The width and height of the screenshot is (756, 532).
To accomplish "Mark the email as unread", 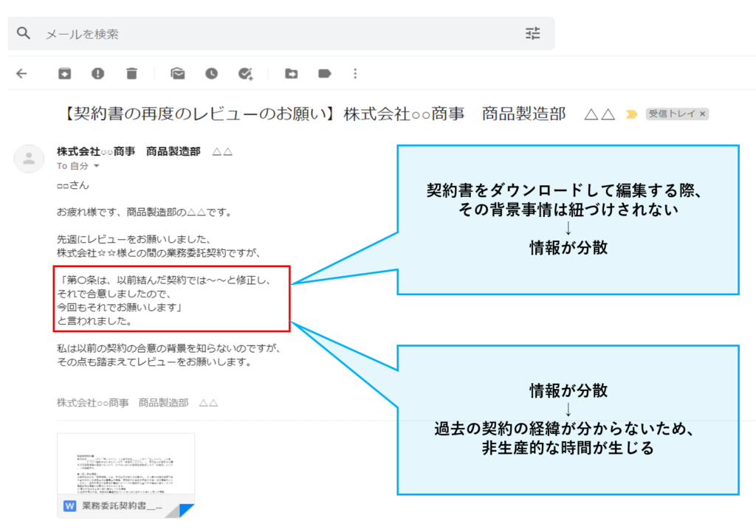I will (x=177, y=74).
